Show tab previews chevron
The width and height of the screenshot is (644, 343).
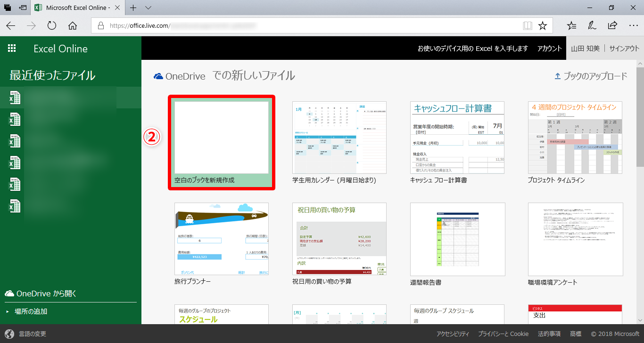pos(148,8)
